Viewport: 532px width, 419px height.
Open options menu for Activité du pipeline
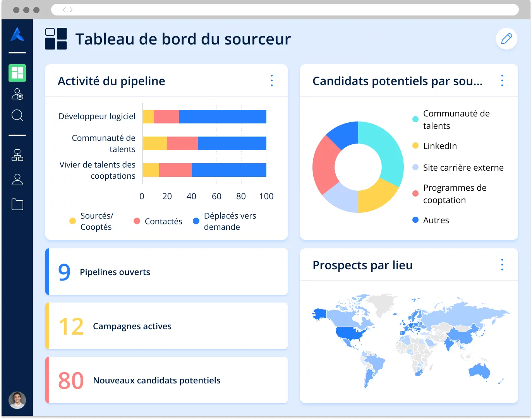click(x=272, y=80)
